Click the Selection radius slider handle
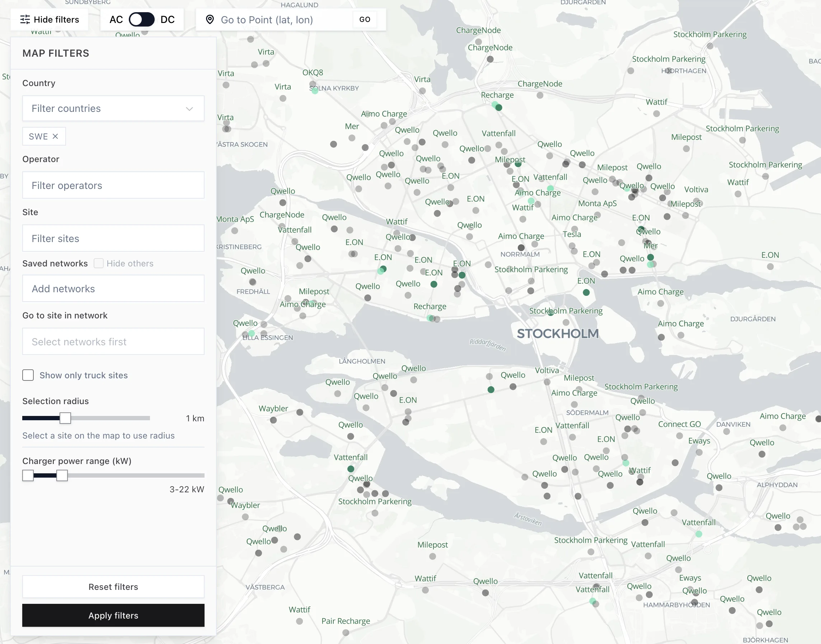Screen dimensions: 821x644 [x=65, y=418]
